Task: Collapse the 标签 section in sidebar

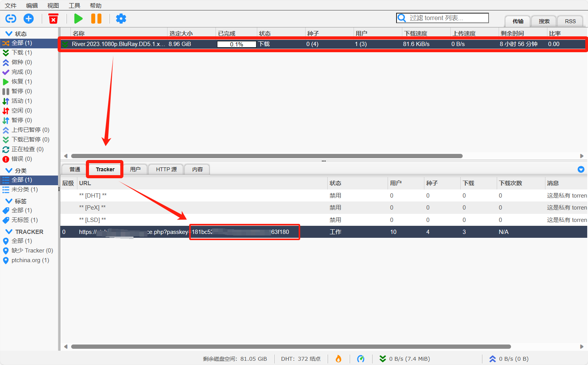Action: [x=9, y=201]
